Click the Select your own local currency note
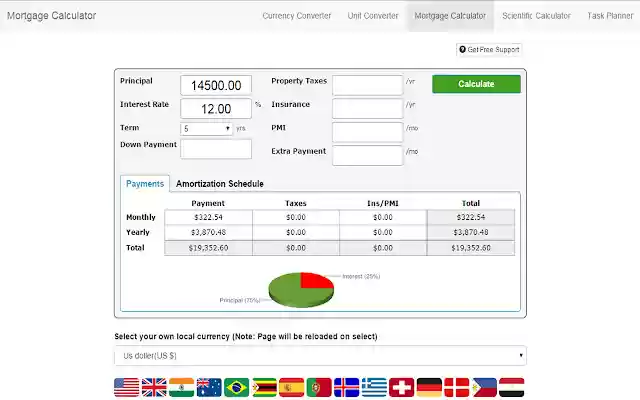640x400 pixels. [x=246, y=336]
